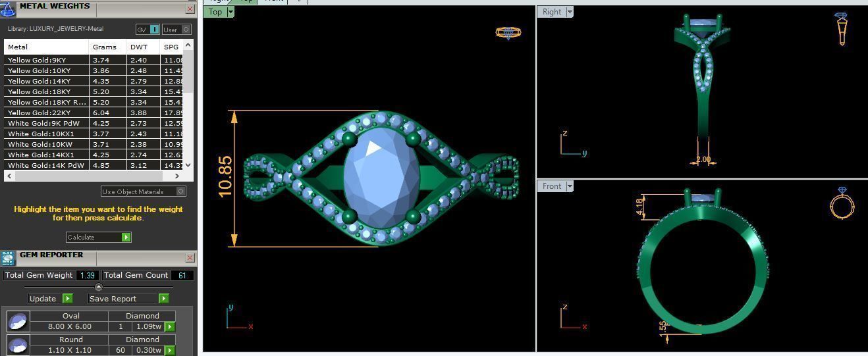Click metal table right scroll arrow
This screenshot has width=868, height=356.
pos(177,176)
